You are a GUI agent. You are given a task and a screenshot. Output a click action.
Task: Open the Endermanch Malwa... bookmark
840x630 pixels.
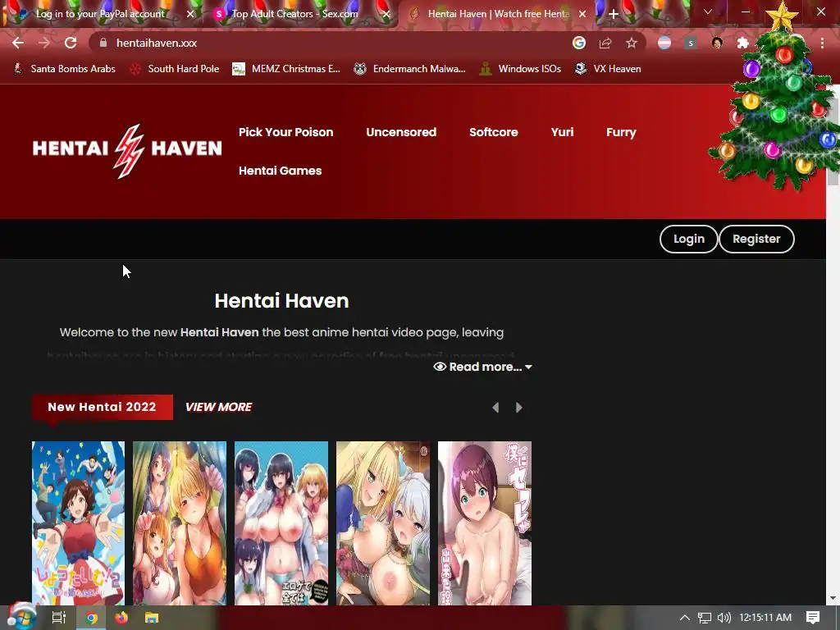[410, 69]
